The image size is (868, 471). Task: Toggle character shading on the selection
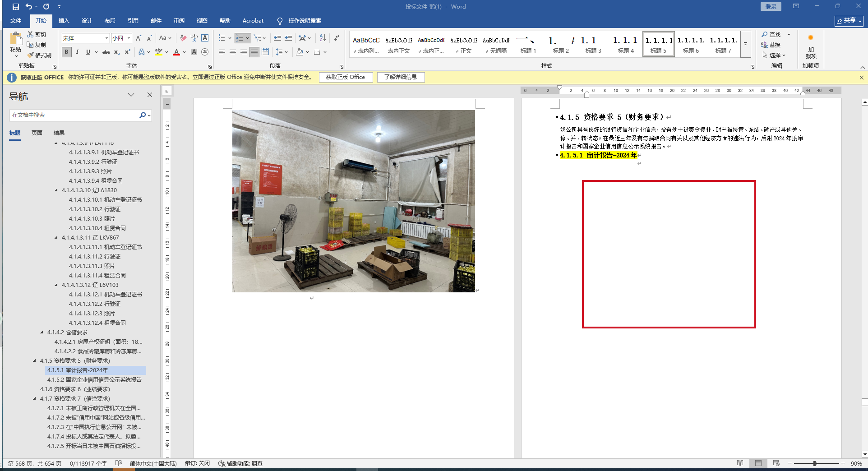coord(194,52)
